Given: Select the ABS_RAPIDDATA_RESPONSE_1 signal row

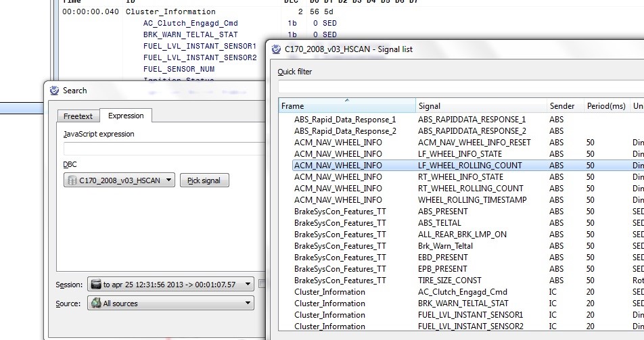Looking at the screenshot, I should point(471,120).
